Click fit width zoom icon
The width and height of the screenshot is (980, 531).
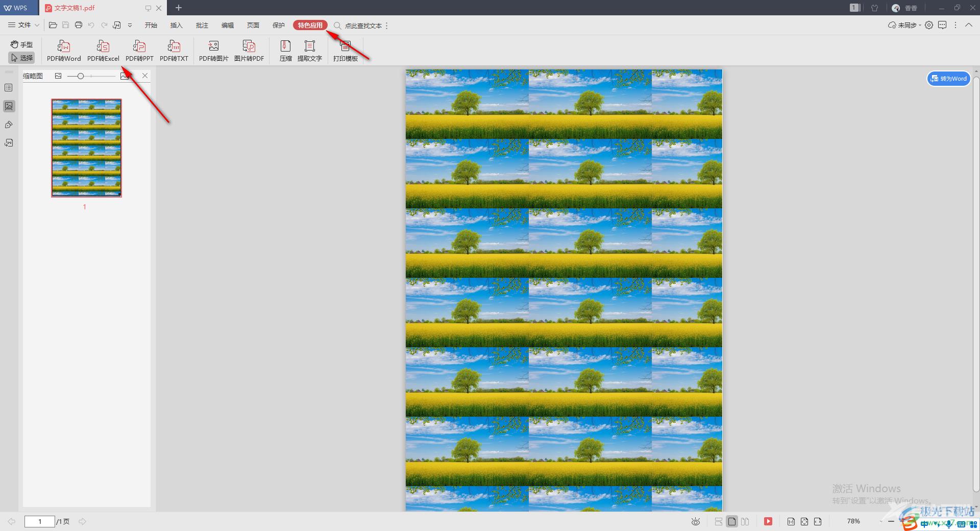point(818,521)
